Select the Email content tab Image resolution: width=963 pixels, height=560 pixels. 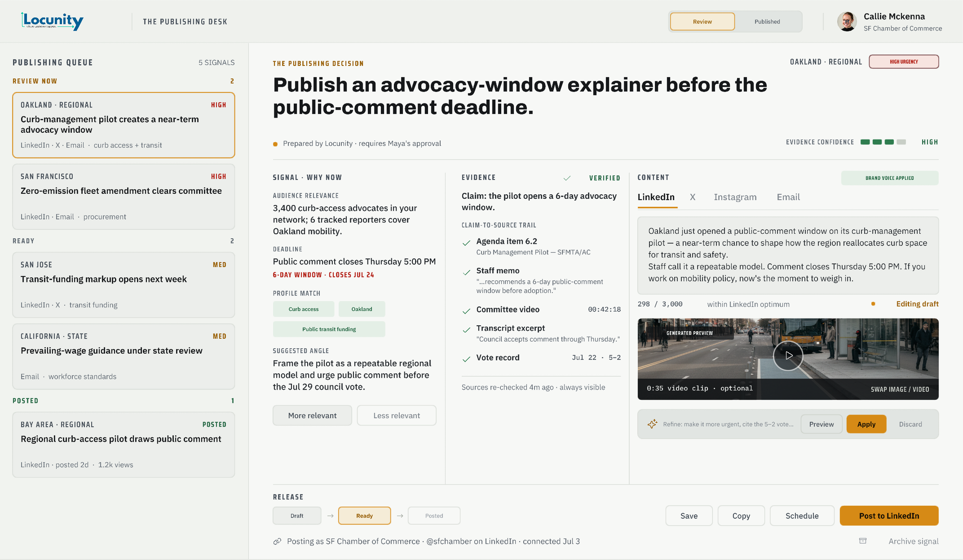tap(788, 197)
